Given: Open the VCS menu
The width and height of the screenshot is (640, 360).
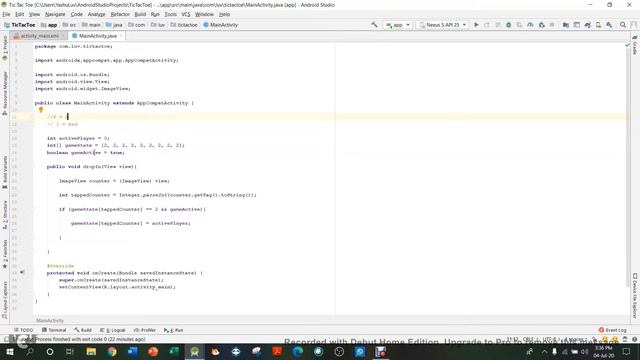Looking at the screenshot, I should point(186,14).
